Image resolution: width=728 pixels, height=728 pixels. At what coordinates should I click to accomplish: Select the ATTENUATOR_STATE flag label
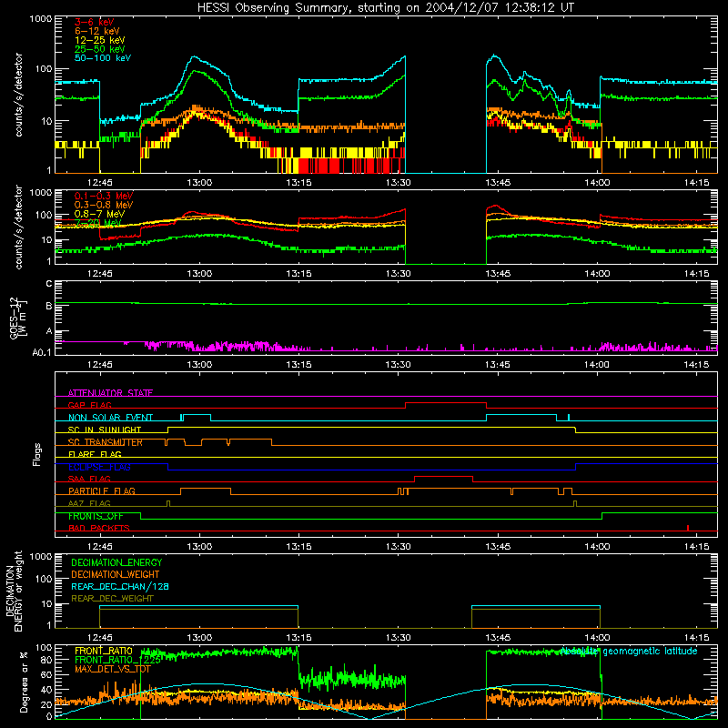click(110, 393)
